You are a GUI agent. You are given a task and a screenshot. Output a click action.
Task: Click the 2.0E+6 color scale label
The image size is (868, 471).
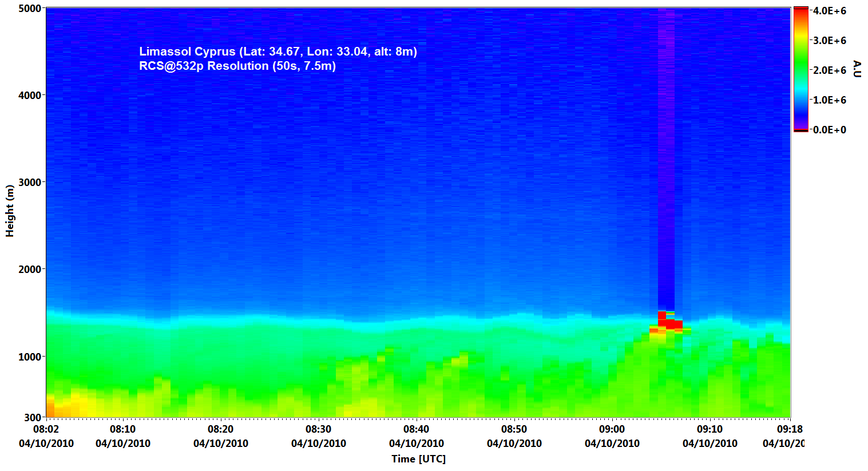point(830,70)
